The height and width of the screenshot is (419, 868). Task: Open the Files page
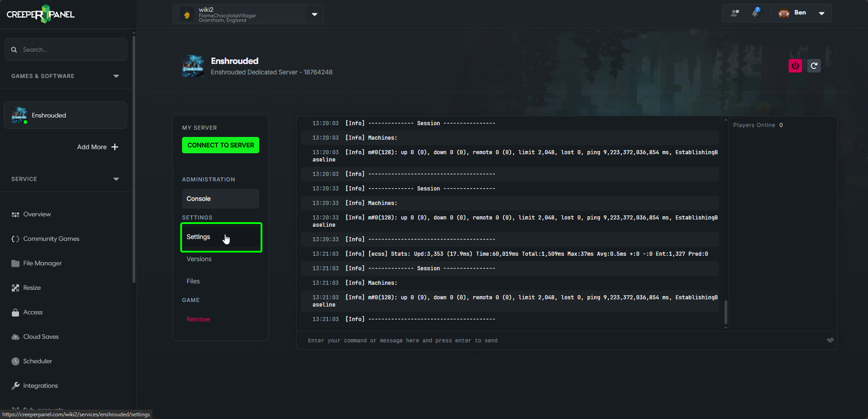pos(193,281)
